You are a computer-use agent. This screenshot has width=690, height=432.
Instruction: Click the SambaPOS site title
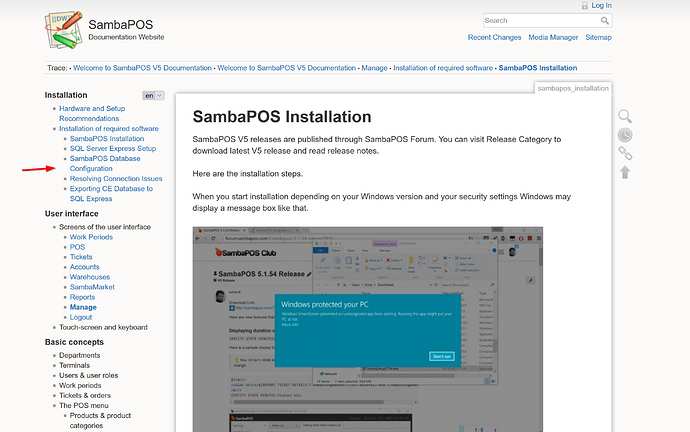pos(121,25)
